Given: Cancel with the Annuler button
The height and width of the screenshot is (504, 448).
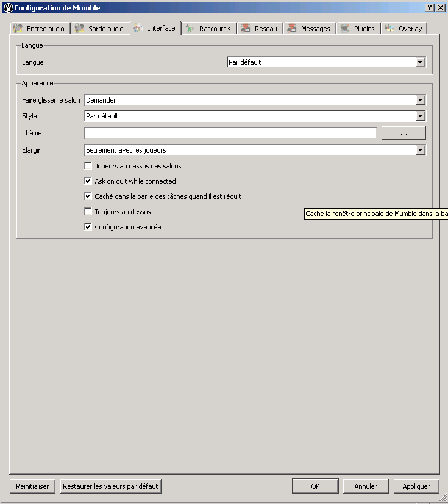Looking at the screenshot, I should 366,486.
